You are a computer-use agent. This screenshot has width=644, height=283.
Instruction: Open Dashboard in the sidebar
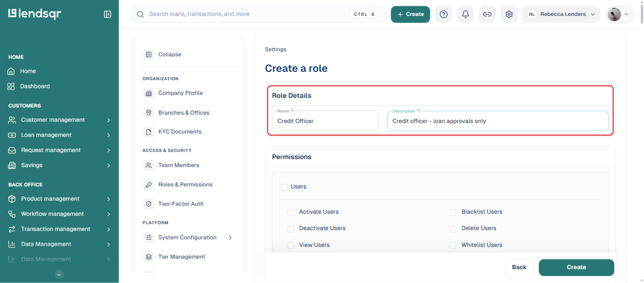pos(35,86)
